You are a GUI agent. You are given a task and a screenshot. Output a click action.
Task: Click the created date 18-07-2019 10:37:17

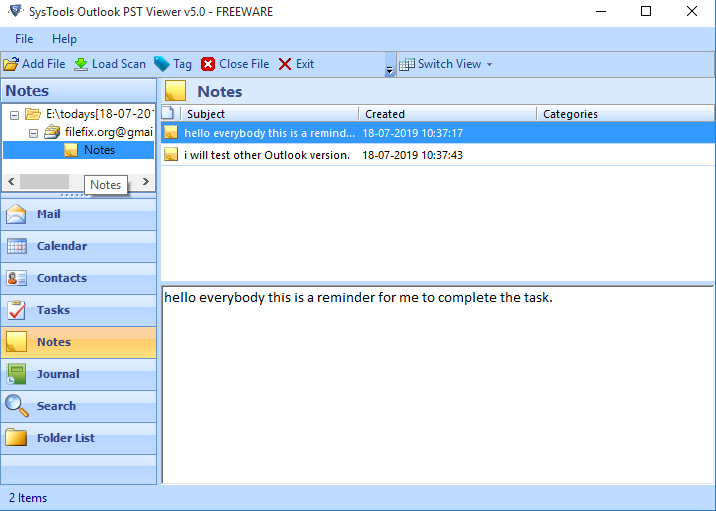click(413, 133)
